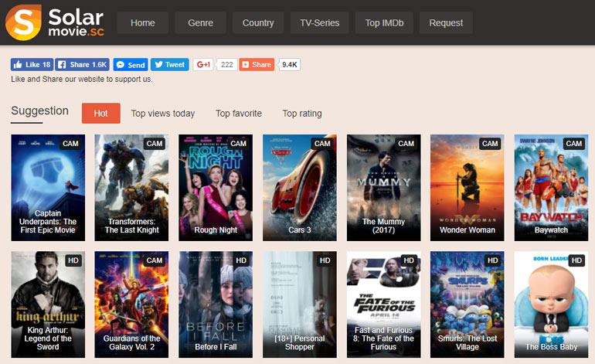Image resolution: width=595 pixels, height=364 pixels.
Task: Send link with Messenger Send button
Action: pos(130,65)
